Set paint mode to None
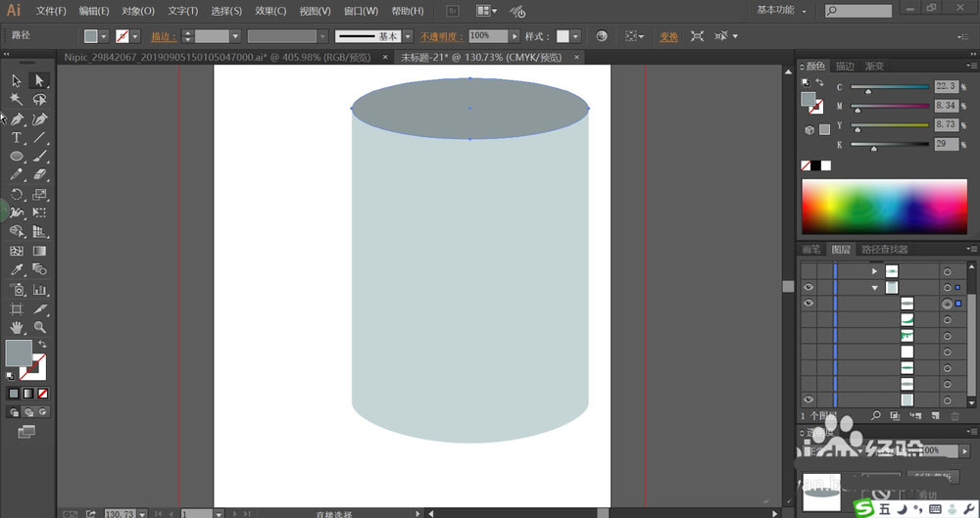 tap(42, 394)
